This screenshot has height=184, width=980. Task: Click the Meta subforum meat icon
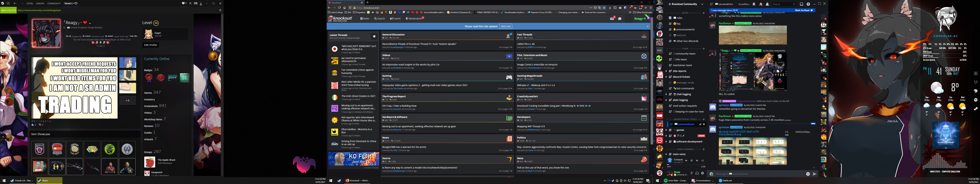[644, 160]
